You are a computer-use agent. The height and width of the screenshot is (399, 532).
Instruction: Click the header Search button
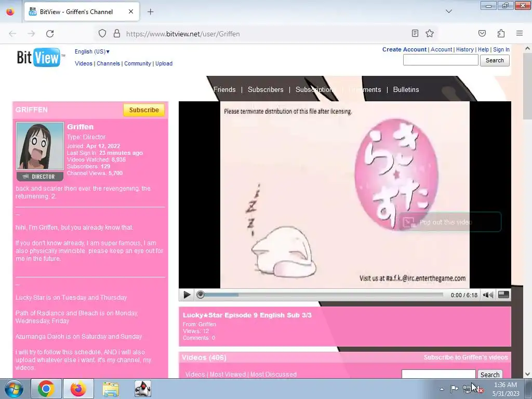tap(495, 60)
